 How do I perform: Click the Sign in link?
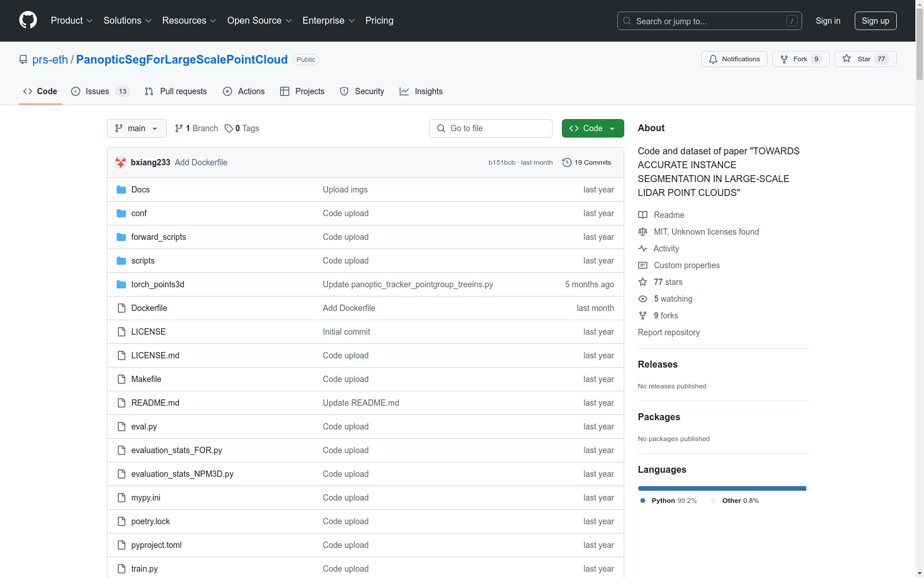pos(828,21)
